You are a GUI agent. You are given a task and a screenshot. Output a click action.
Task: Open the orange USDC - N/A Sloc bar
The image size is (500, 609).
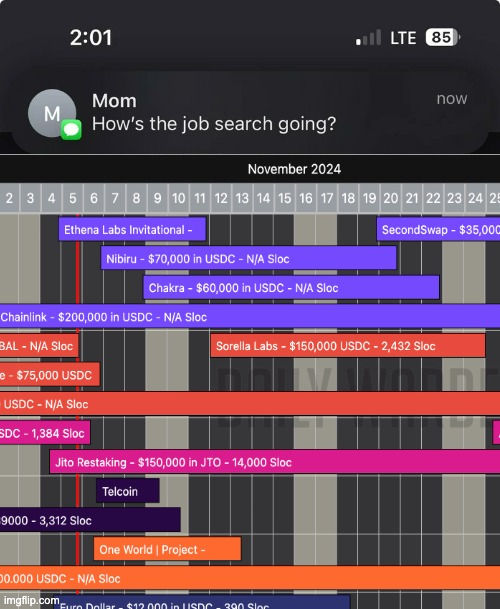(x=250, y=578)
